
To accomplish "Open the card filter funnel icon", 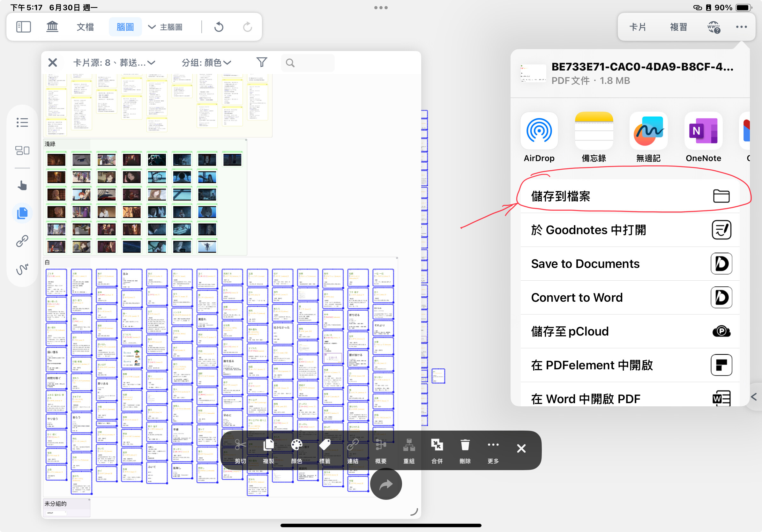I will click(262, 62).
